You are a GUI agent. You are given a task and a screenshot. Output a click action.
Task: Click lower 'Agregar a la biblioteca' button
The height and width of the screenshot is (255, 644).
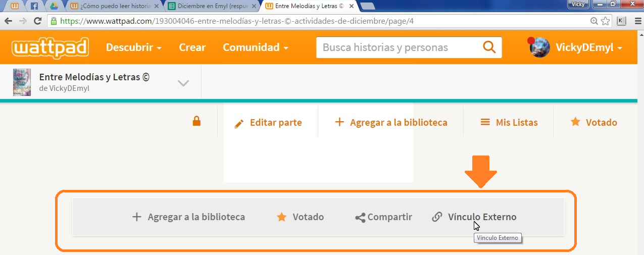188,217
